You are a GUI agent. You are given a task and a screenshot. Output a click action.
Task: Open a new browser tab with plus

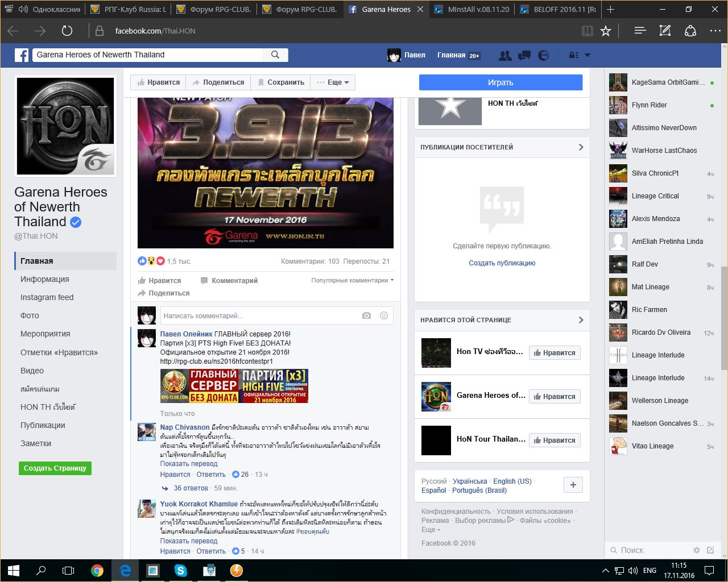(610, 9)
